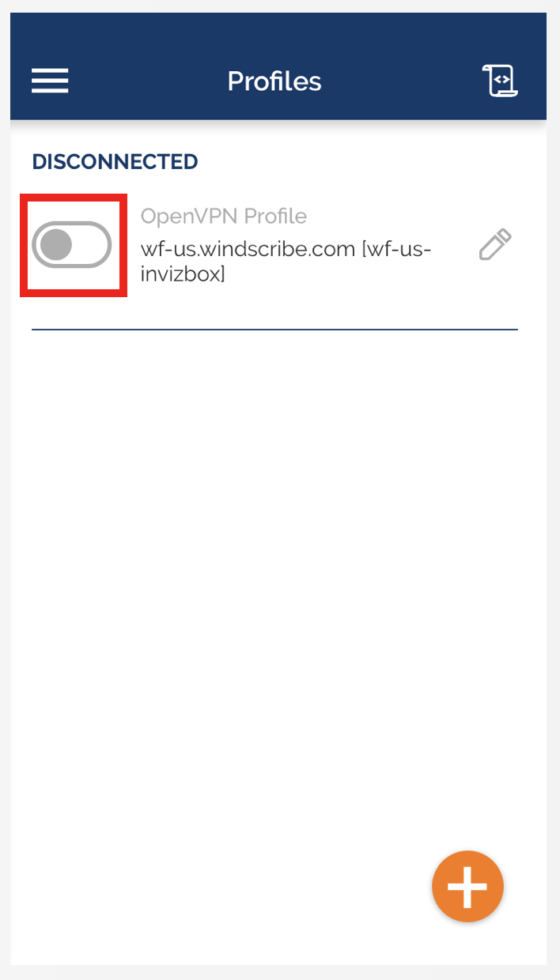The height and width of the screenshot is (980, 560).
Task: Tap the pencil to modify profile settings
Action: [x=496, y=245]
